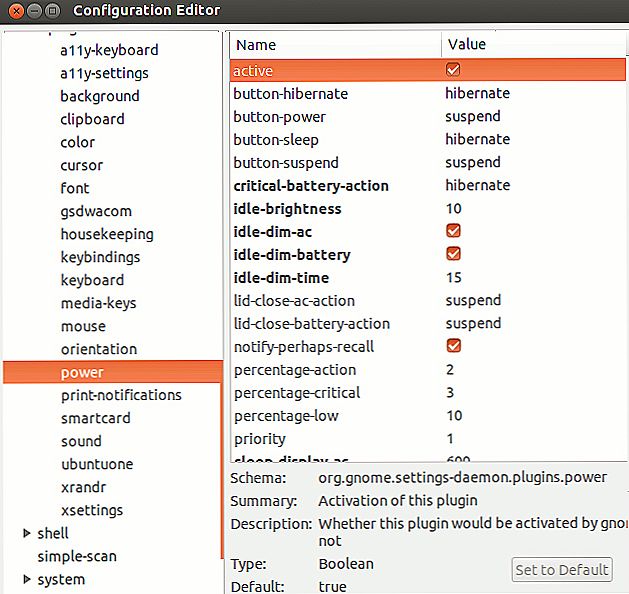Open the media-keys entry
The width and height of the screenshot is (629, 594).
(98, 303)
